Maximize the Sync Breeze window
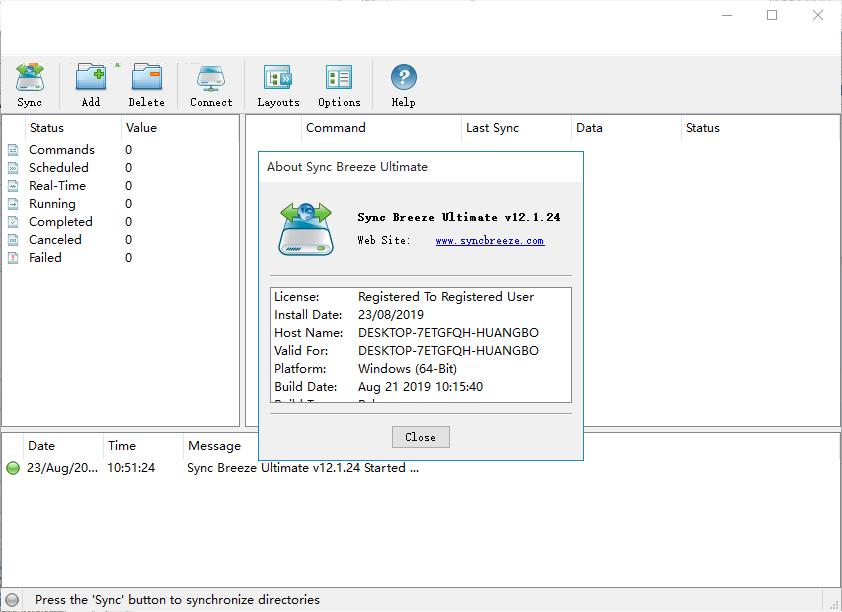This screenshot has width=842, height=612. click(x=772, y=15)
